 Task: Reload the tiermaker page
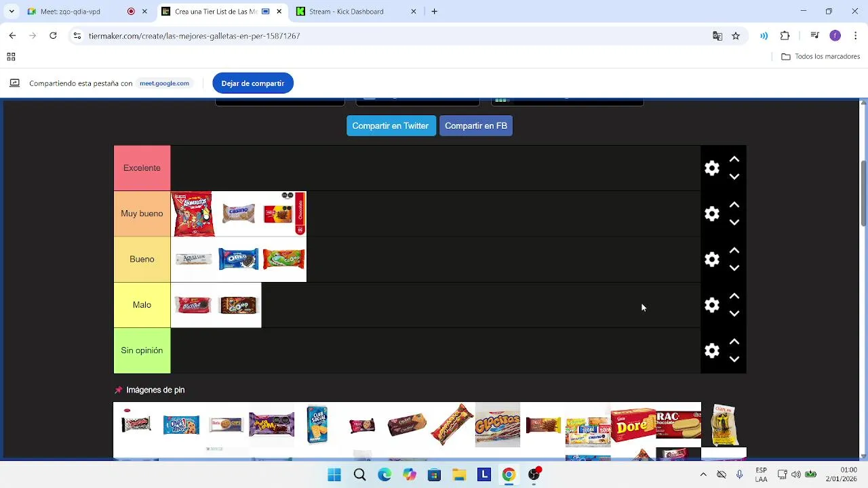(53, 36)
